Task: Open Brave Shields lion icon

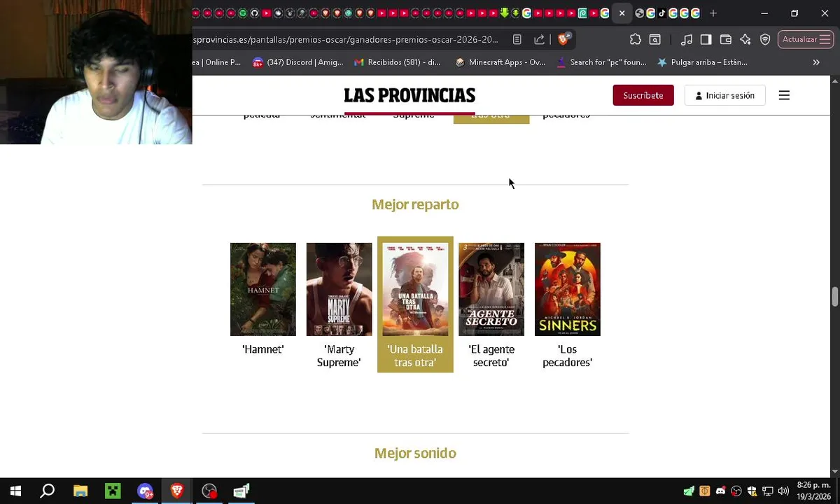Action: (564, 39)
